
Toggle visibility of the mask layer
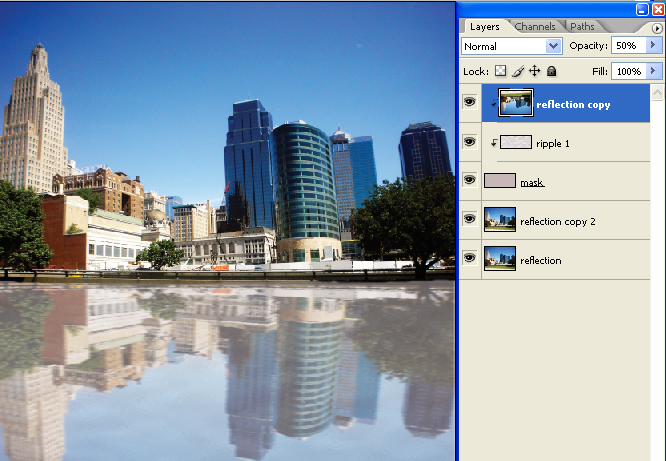[x=469, y=180]
